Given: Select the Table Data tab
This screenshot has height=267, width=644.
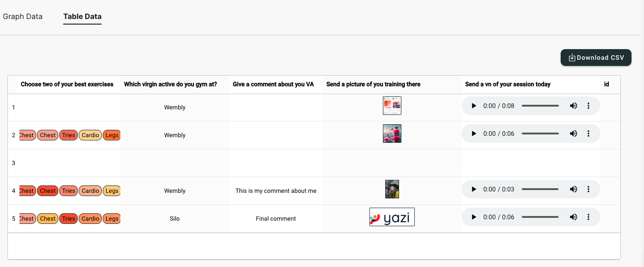Looking at the screenshot, I should click(82, 17).
